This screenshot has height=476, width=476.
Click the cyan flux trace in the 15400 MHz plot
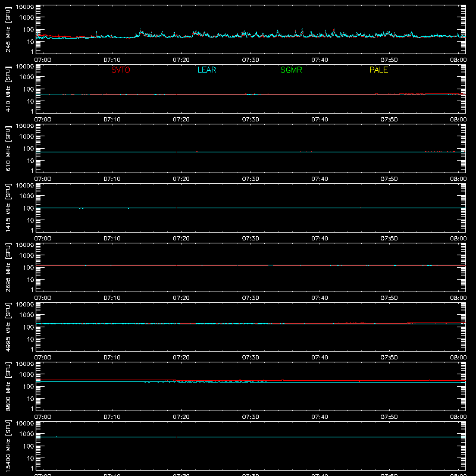point(250,437)
